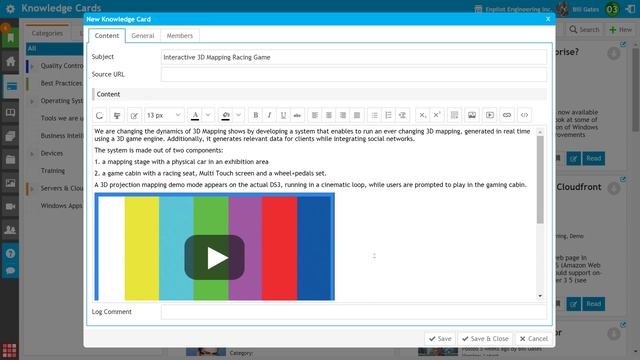Image resolution: width=640 pixels, height=360 pixels.
Task: Justify the text
Action: point(357,116)
